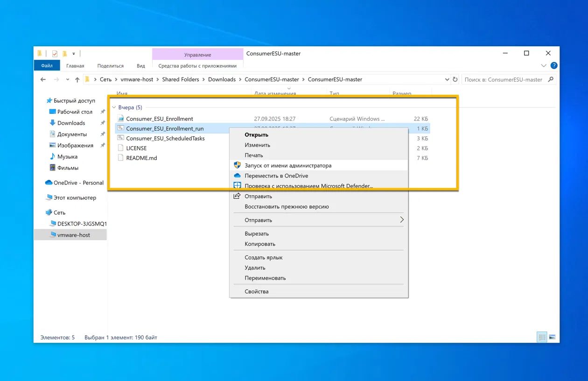Select the README.md file

[x=141, y=158]
